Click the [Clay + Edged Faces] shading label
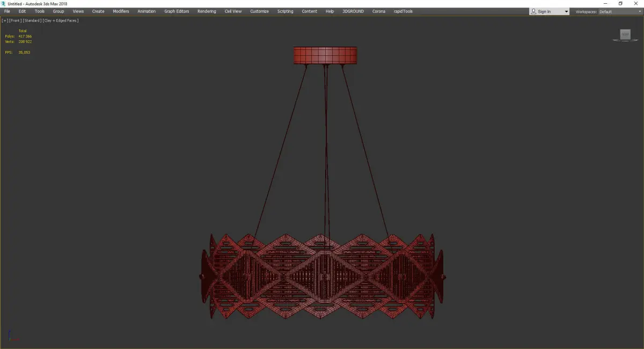 61,20
